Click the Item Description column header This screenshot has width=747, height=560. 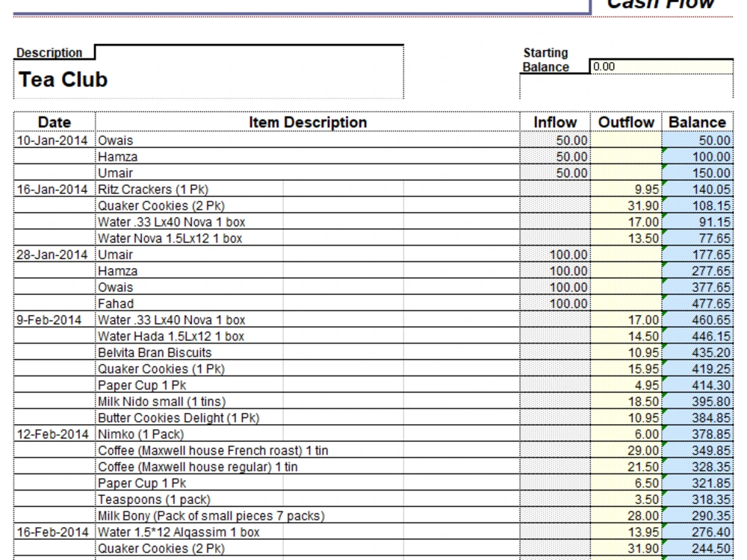tap(307, 122)
